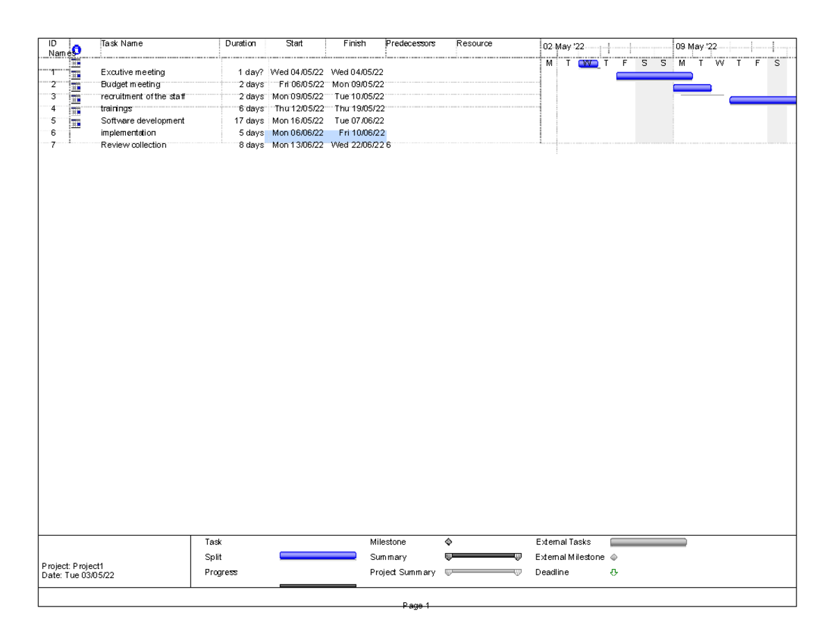This screenshot has height=644, width=834.
Task: Select the blue legend bar beside Split
Action: [x=318, y=556]
